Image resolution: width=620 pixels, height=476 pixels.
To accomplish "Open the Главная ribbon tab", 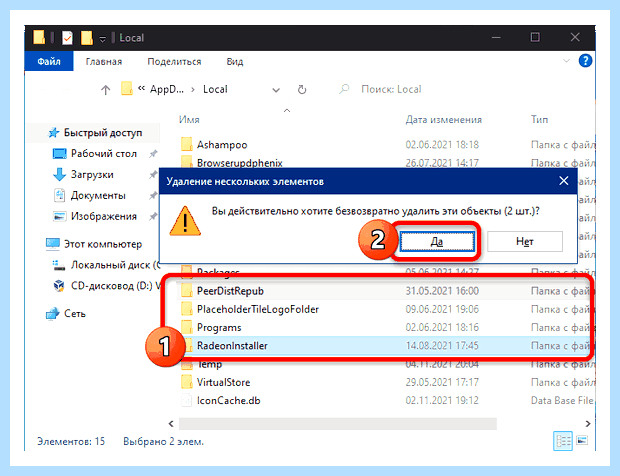I will (104, 62).
